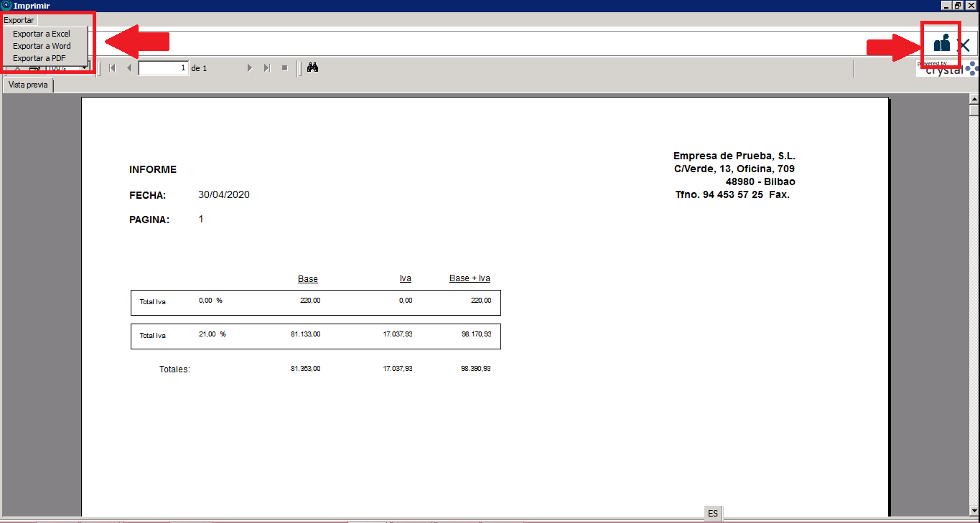Open search with binoculars icon

[312, 67]
